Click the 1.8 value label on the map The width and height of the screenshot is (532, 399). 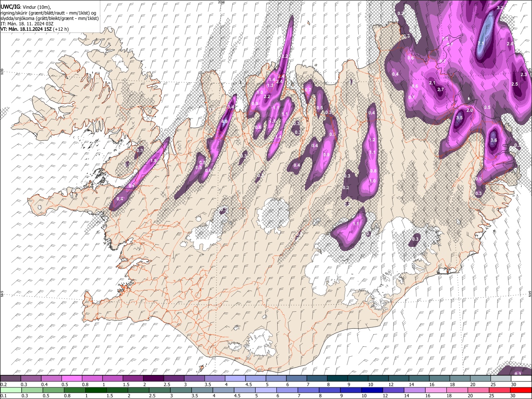(x=153, y=161)
